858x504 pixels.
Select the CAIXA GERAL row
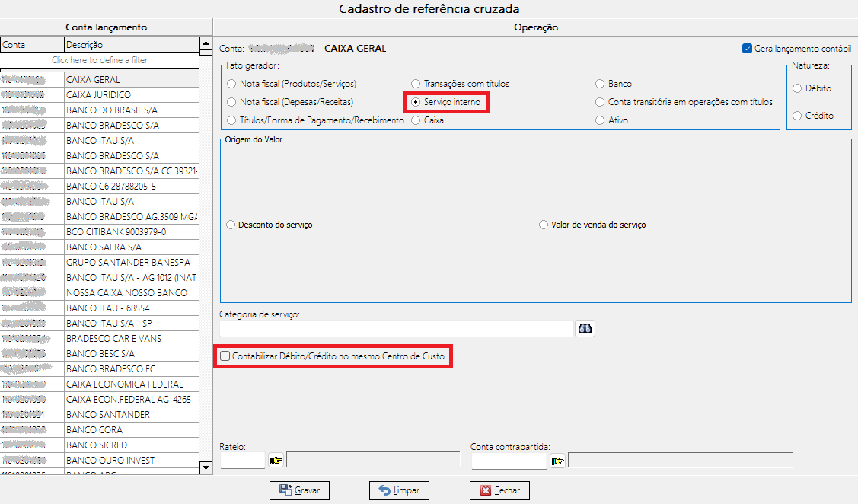[100, 80]
